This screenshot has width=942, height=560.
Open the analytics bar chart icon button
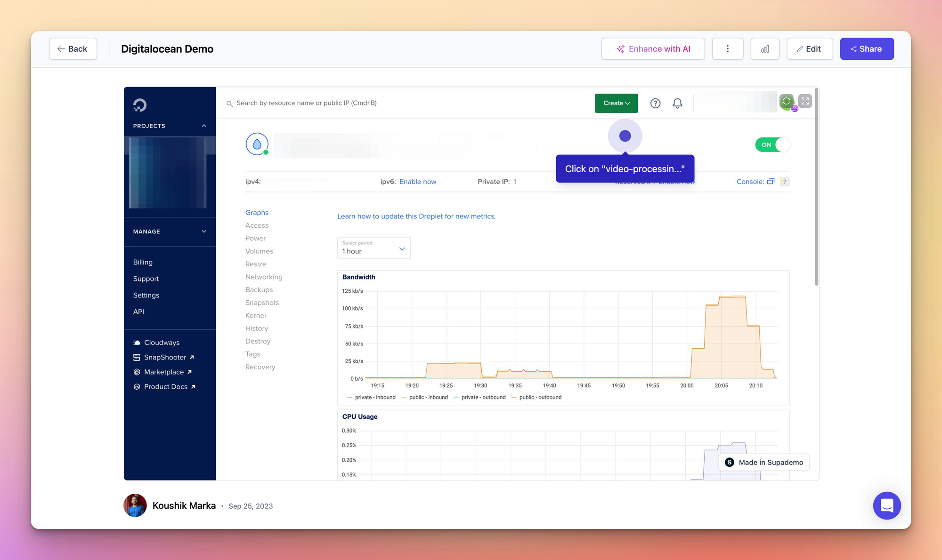point(765,49)
